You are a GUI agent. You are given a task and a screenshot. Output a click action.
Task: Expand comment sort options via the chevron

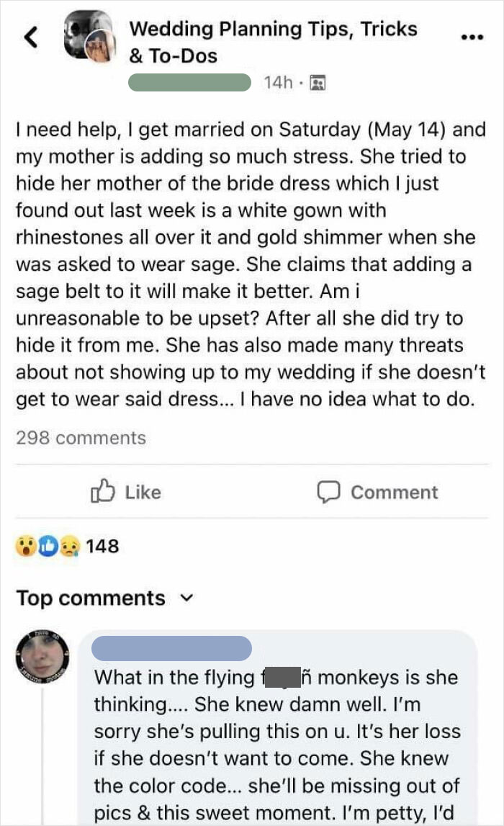click(x=186, y=600)
